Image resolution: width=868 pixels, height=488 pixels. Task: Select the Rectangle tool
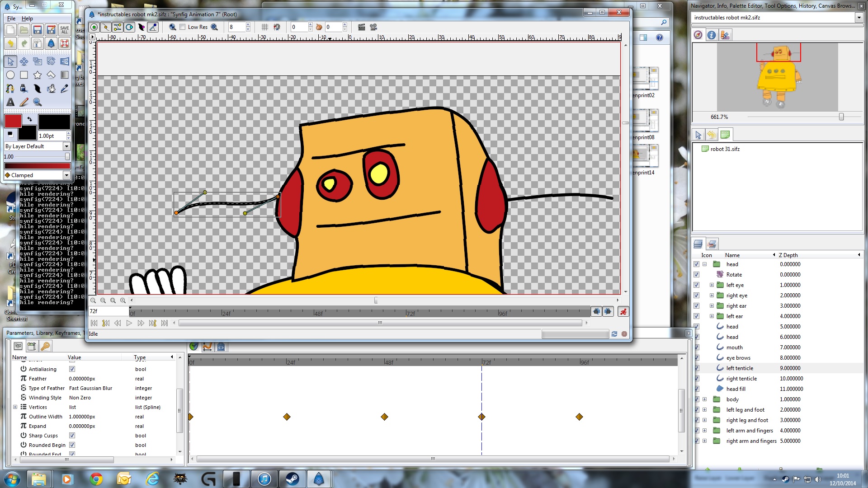24,75
